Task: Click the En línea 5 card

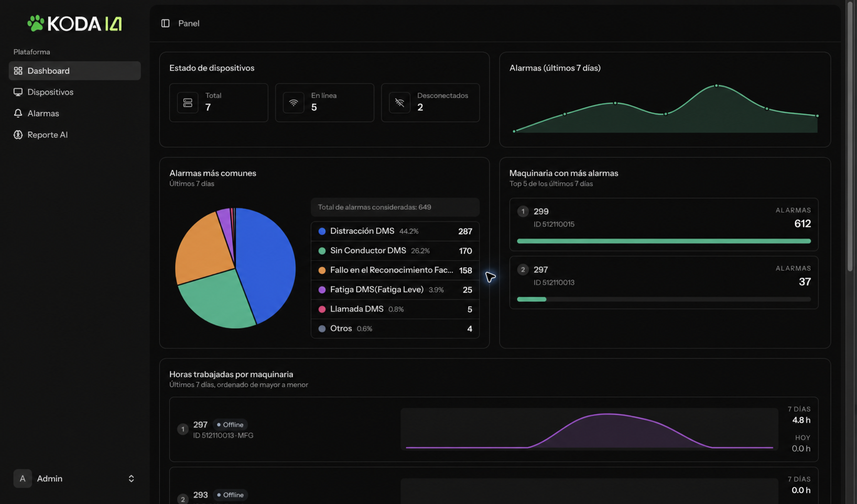Action: [324, 103]
